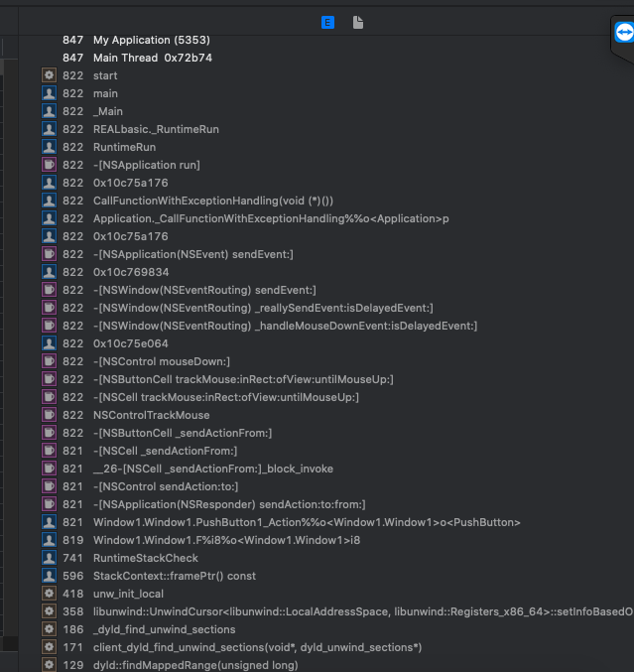Click the cup icon beside -[NSControl mouseDown:]
The height and width of the screenshot is (672, 634).
49,361
